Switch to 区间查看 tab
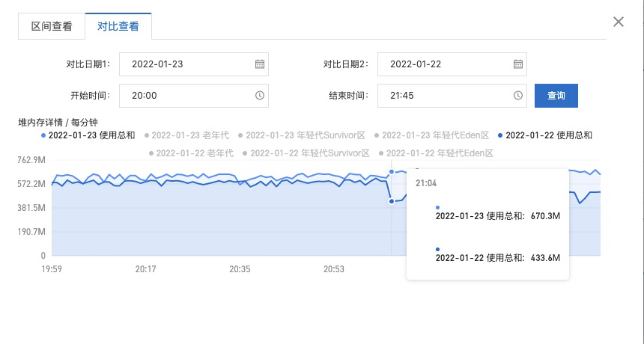644x344 pixels. (x=52, y=26)
